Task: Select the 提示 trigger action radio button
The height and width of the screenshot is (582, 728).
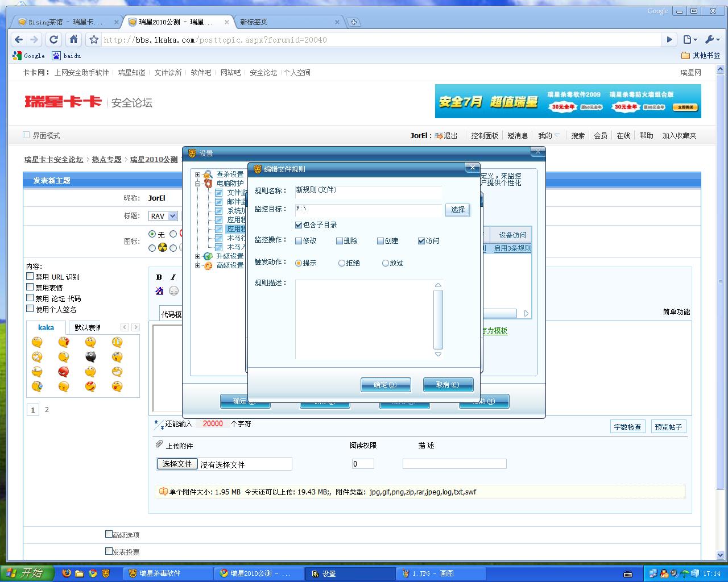Action: coord(299,263)
